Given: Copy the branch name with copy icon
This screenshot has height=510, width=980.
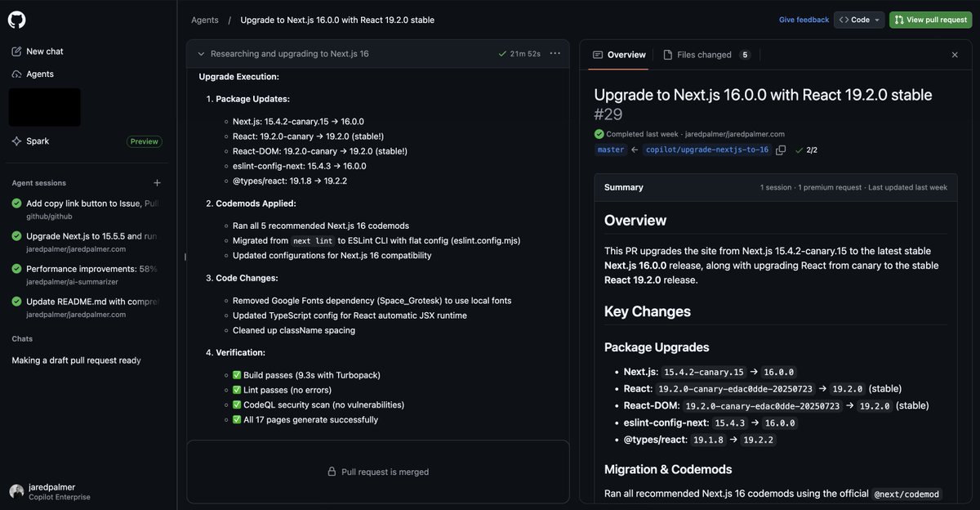Looking at the screenshot, I should pyautogui.click(x=781, y=150).
